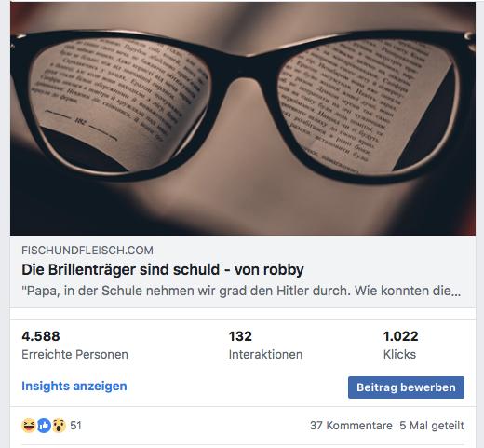Select the 132 Interaktionen number
484x448 pixels.
pos(240,336)
